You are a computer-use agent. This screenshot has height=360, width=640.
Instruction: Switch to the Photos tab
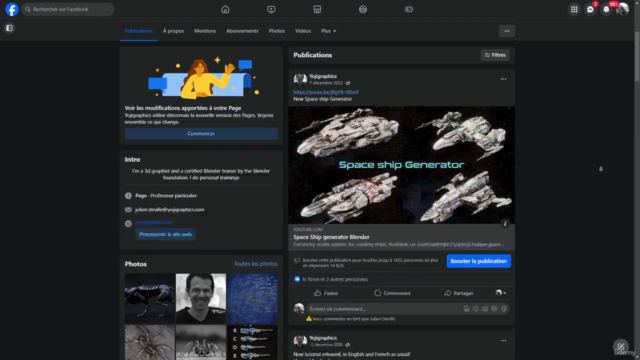277,31
